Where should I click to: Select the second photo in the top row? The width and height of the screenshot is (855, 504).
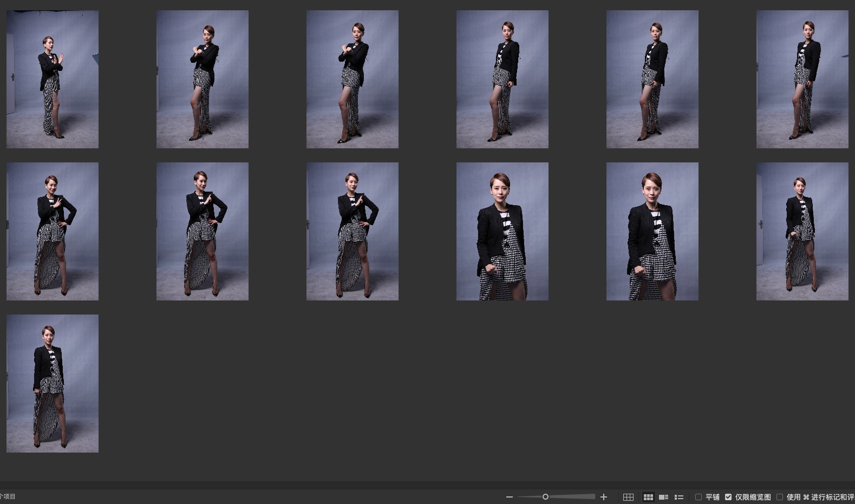(203, 79)
